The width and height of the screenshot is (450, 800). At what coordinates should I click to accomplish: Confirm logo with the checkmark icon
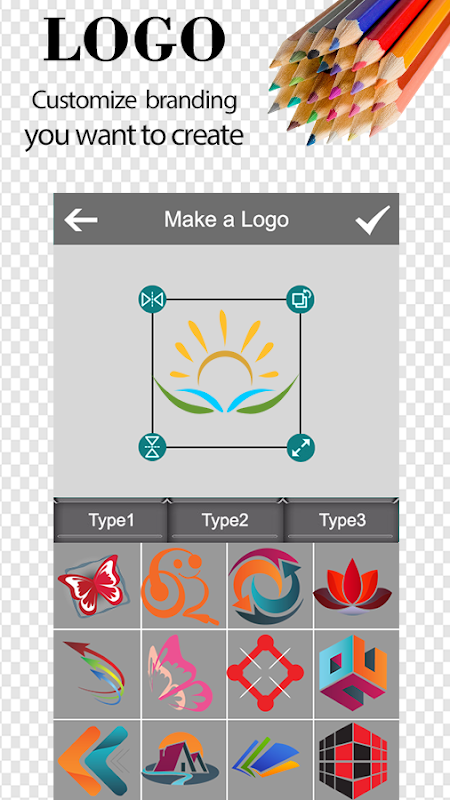pos(373,219)
